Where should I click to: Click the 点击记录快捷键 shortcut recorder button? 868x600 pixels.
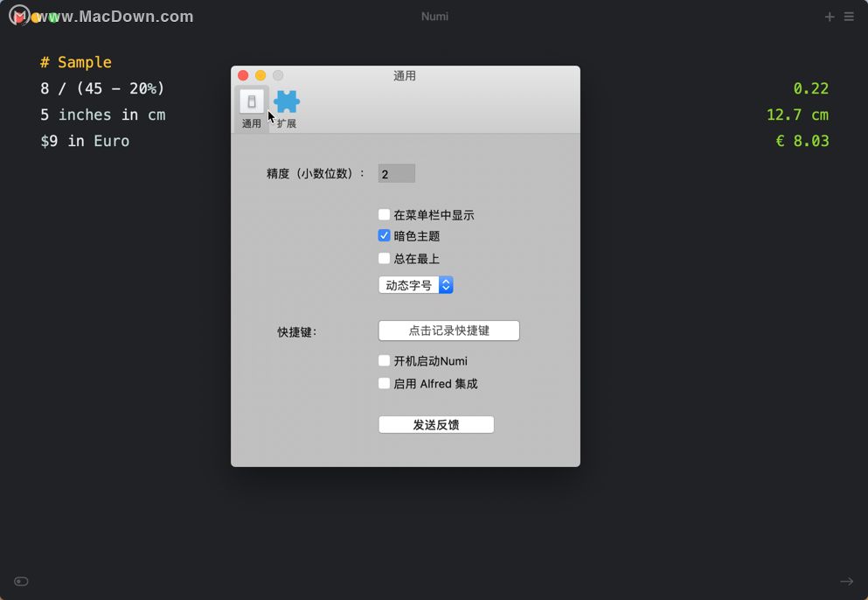click(x=449, y=331)
